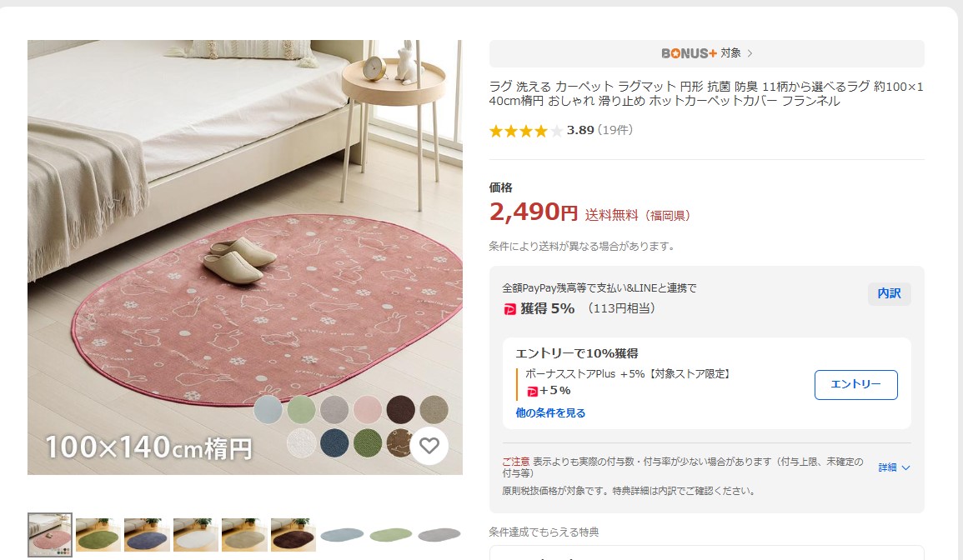Click the heart favorite icon on product image
The width and height of the screenshot is (963, 560).
tap(429, 445)
